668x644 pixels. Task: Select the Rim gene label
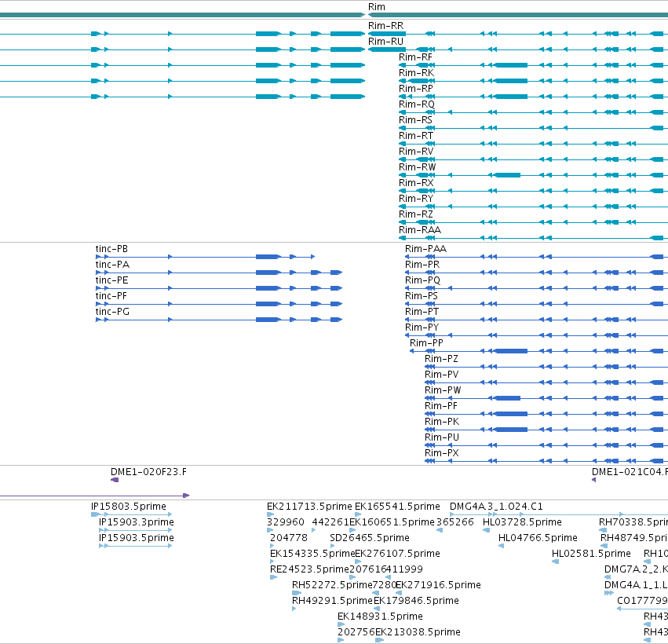point(377,7)
